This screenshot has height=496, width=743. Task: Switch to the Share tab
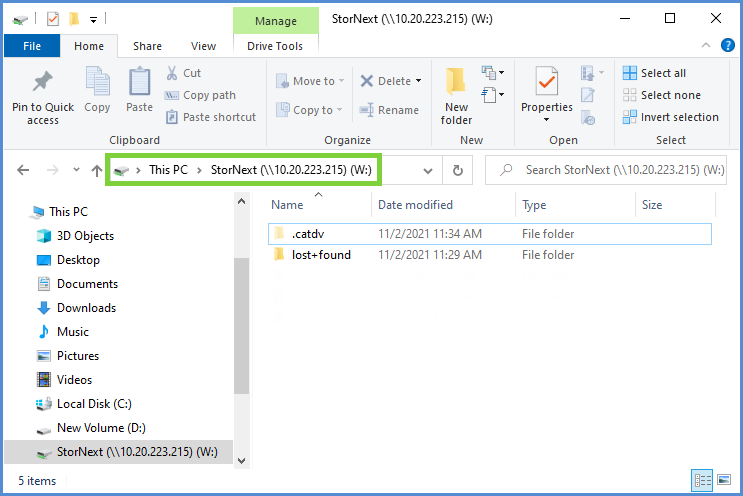point(147,46)
